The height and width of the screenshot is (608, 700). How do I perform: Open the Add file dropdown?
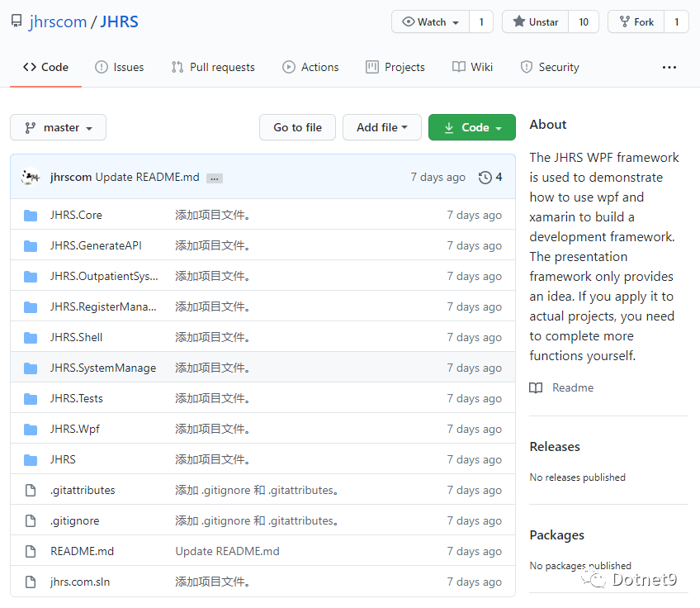(x=381, y=127)
